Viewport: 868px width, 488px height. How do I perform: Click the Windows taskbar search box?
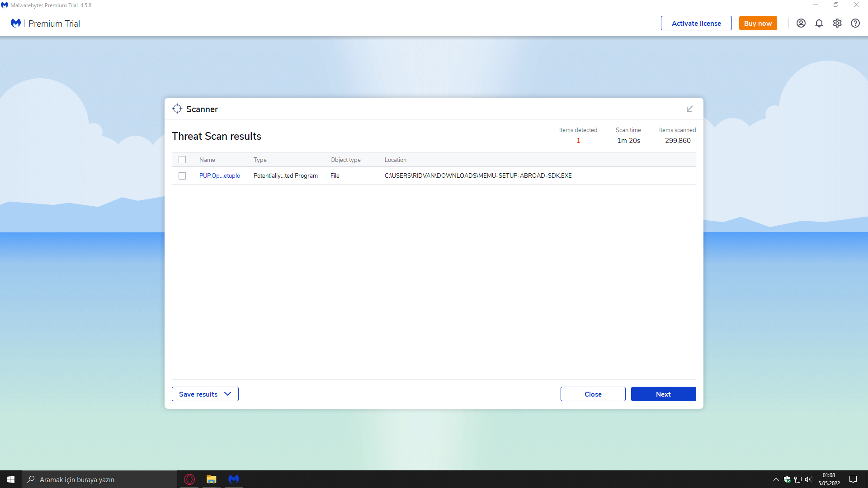tap(99, 479)
